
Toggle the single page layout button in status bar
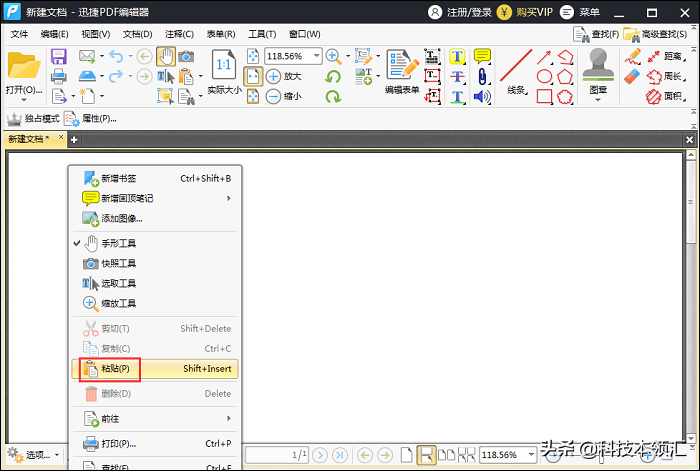point(406,455)
